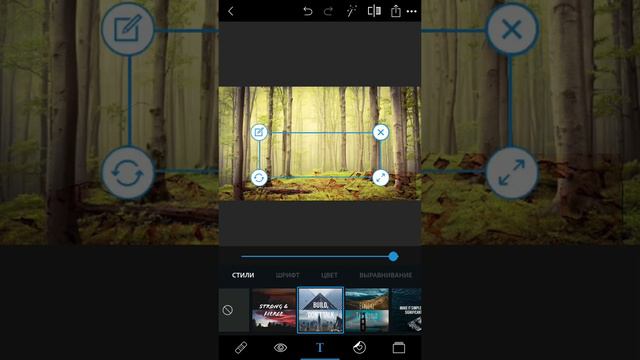The width and height of the screenshot is (640, 360).
Task: Select the no-style option with the slashed circle
Action: click(234, 310)
